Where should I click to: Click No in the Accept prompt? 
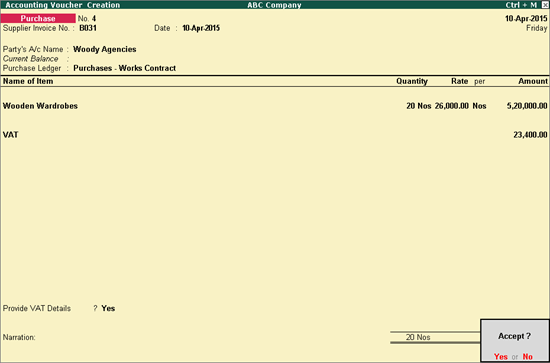(528, 356)
